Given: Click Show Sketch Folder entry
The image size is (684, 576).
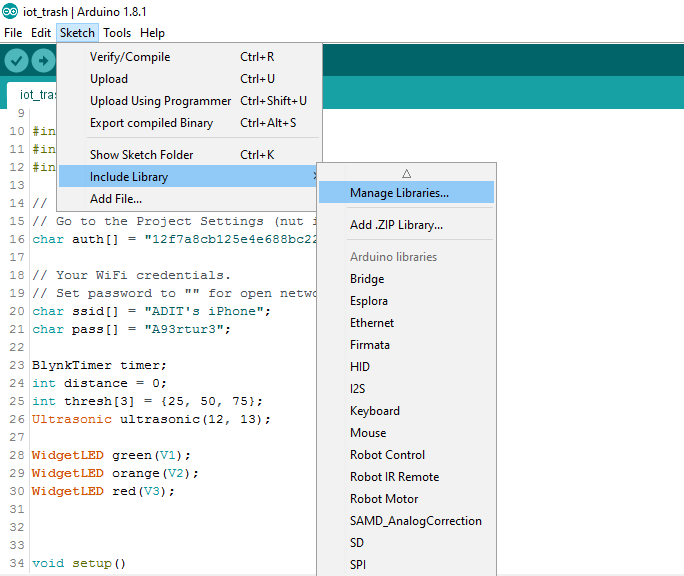Looking at the screenshot, I should [141, 155].
